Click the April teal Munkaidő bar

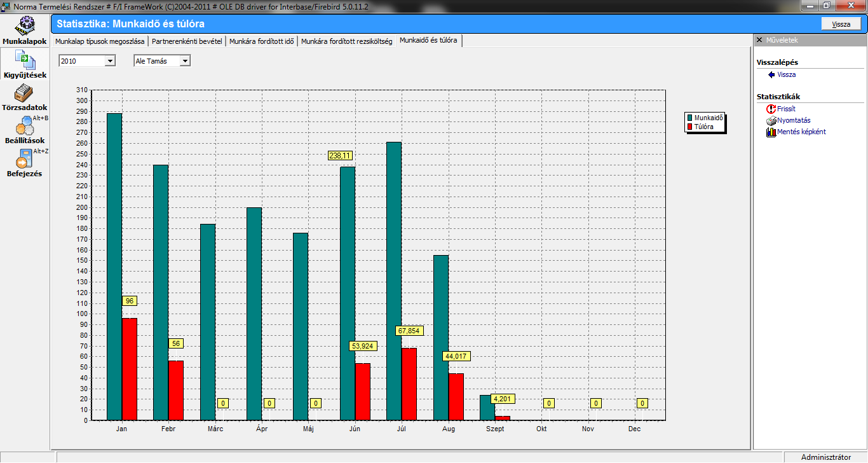pos(254,314)
